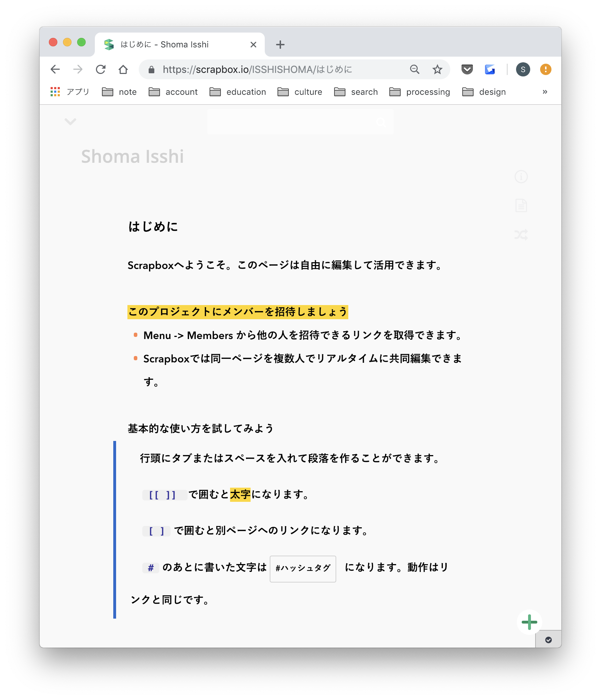Screen dimensions: 601x700
Task: Open the design bookmarks folder
Action: [x=484, y=92]
